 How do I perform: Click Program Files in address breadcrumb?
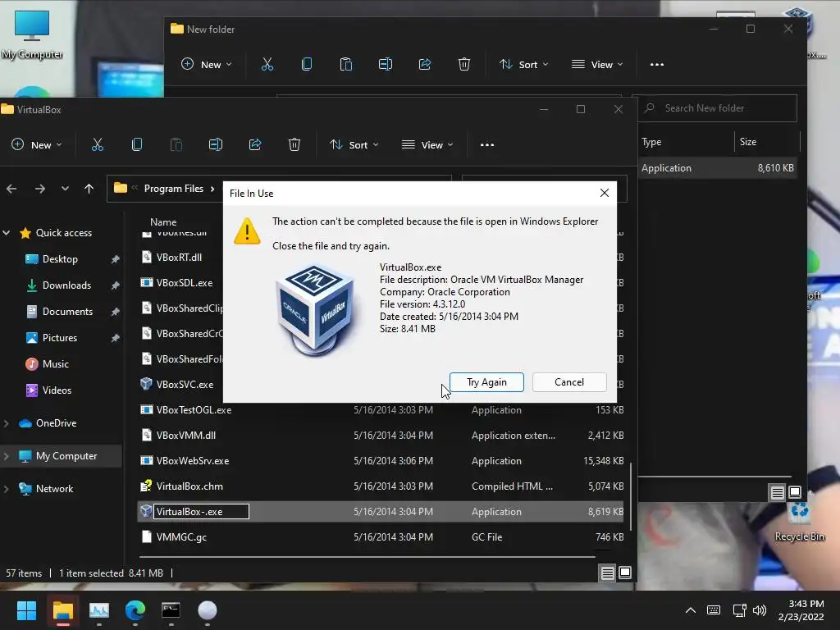pos(174,189)
